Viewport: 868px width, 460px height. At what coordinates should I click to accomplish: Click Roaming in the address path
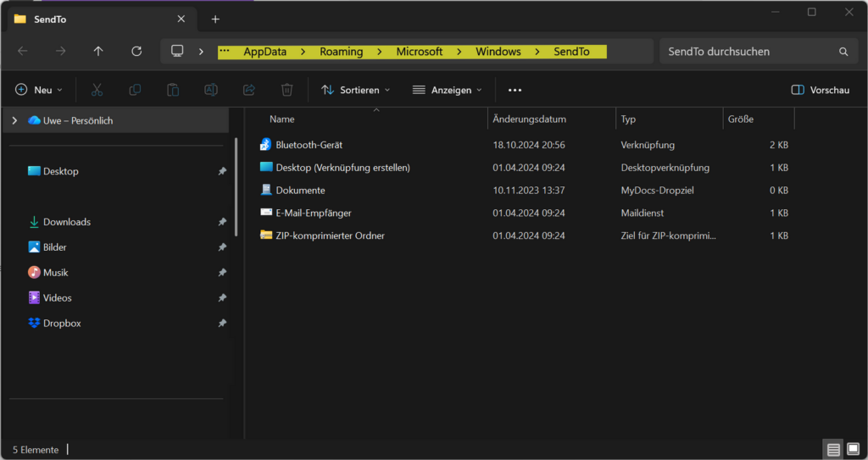coord(342,52)
